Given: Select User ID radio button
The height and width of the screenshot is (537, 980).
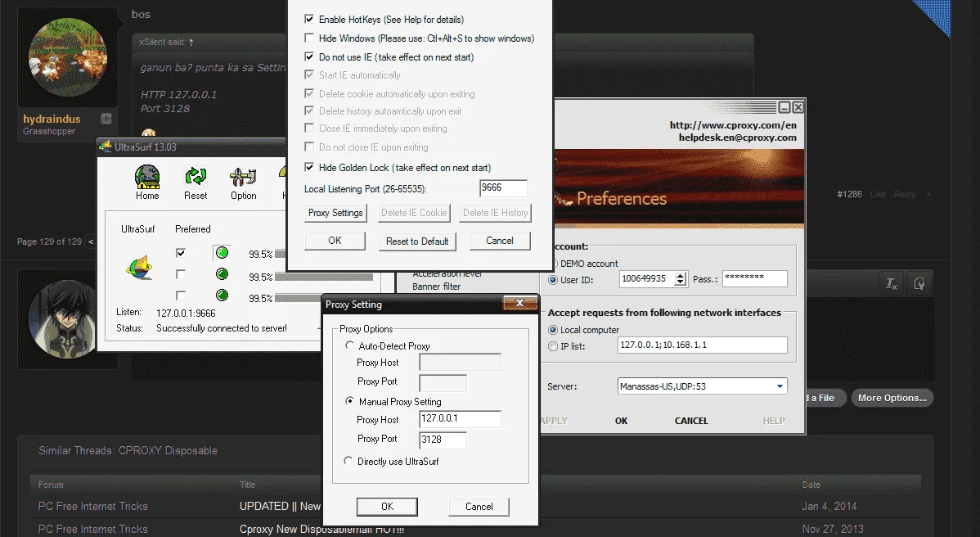Looking at the screenshot, I should (x=552, y=280).
